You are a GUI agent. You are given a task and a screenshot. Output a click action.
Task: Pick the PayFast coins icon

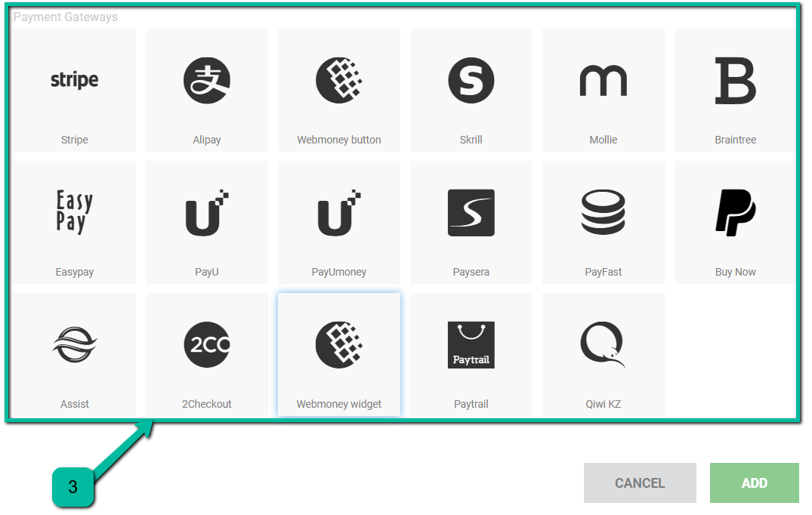click(x=604, y=212)
